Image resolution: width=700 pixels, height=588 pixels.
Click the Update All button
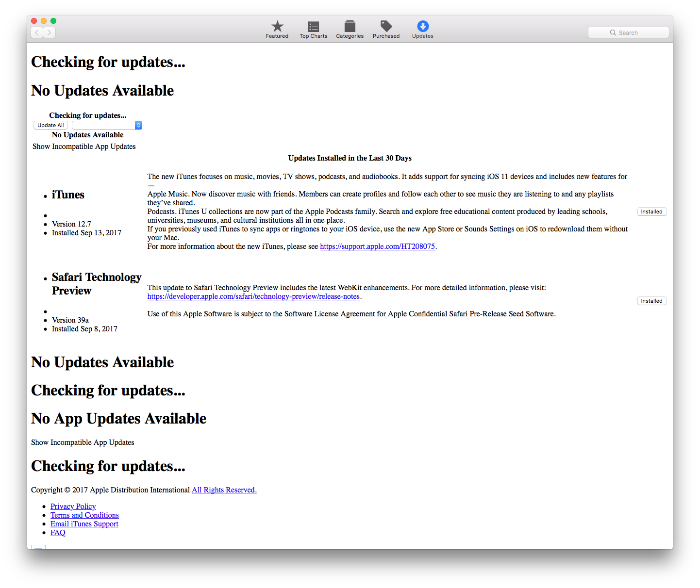pyautogui.click(x=50, y=125)
